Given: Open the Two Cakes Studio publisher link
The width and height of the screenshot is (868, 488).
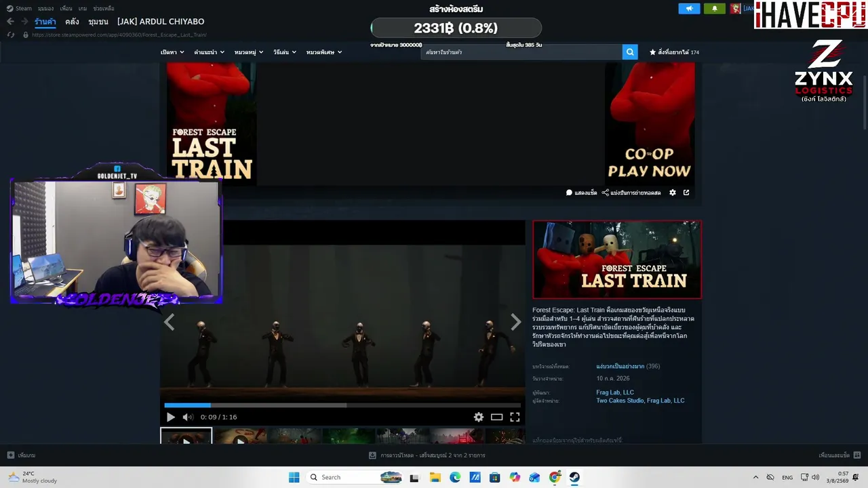Looking at the screenshot, I should pyautogui.click(x=620, y=401).
